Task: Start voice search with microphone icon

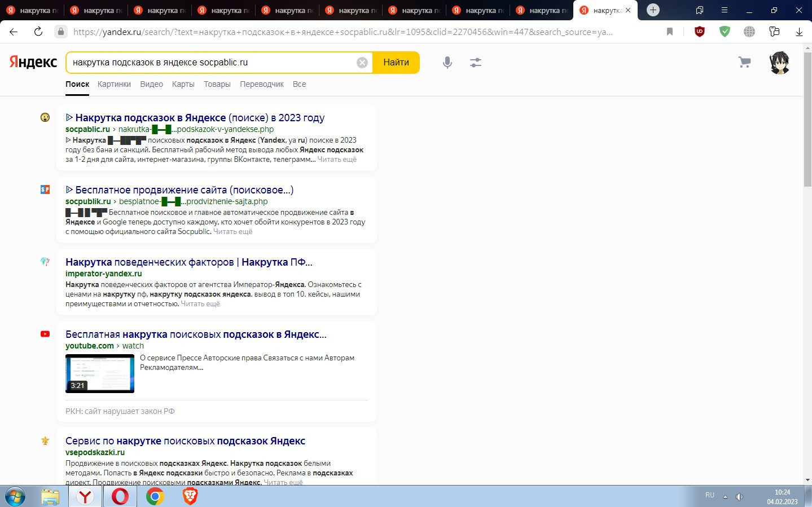Action: point(447,63)
